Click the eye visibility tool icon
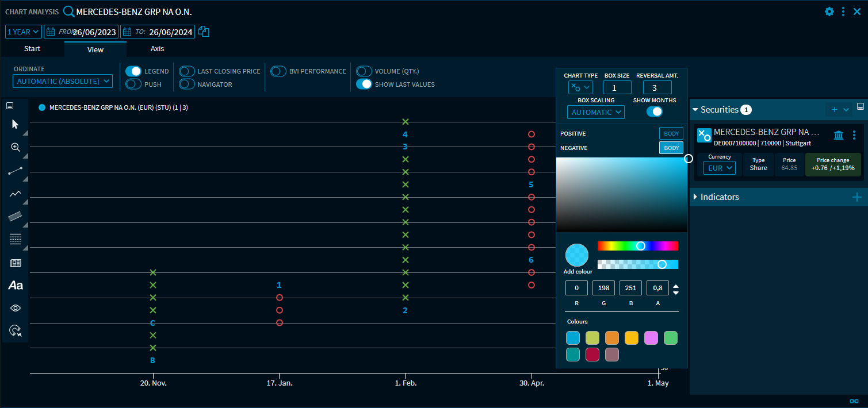 click(x=16, y=308)
